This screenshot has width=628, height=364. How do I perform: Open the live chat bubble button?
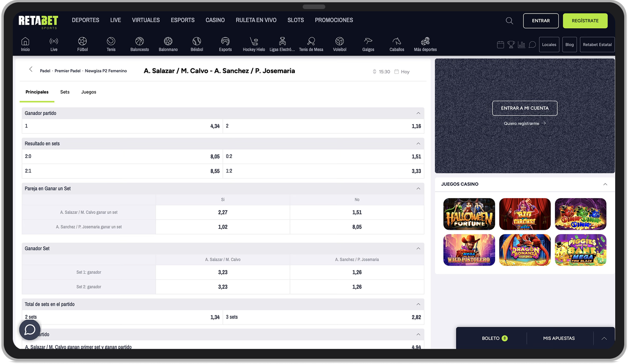[x=30, y=330]
